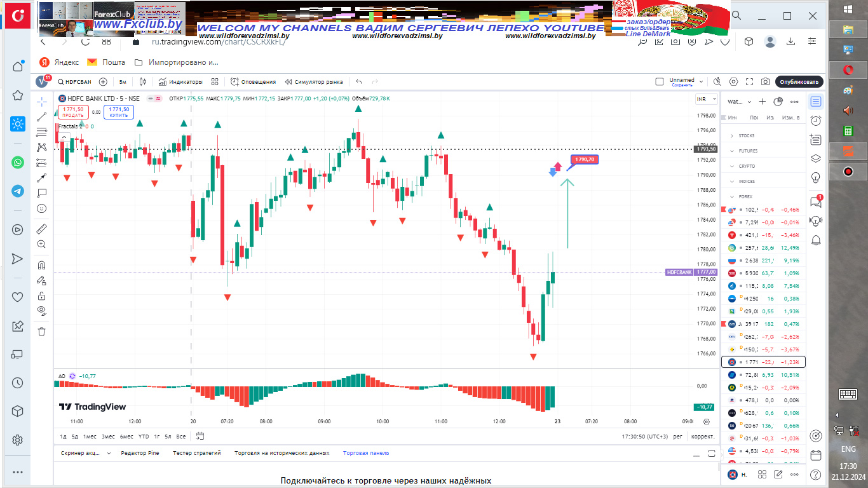Open the quick search lightning icon

[717, 82]
